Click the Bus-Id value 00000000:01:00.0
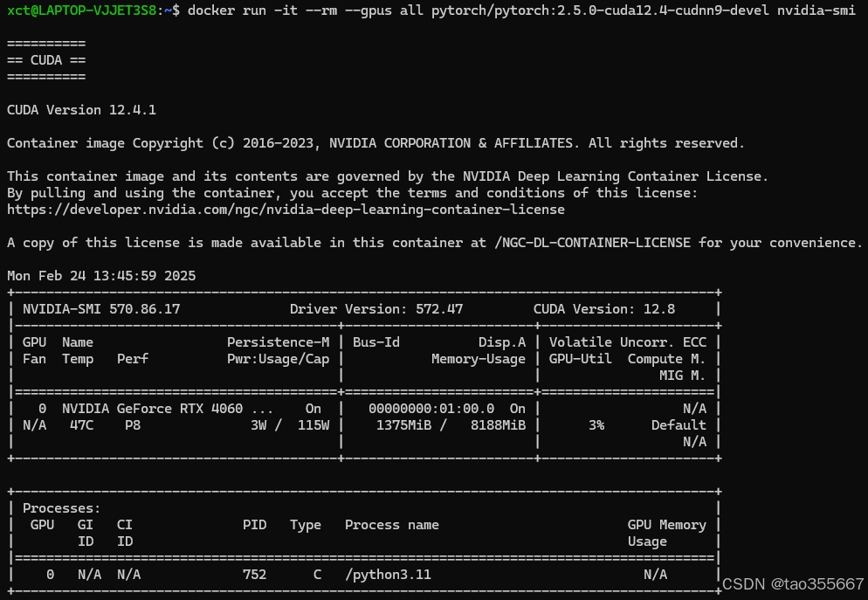The width and height of the screenshot is (868, 600). [431, 409]
